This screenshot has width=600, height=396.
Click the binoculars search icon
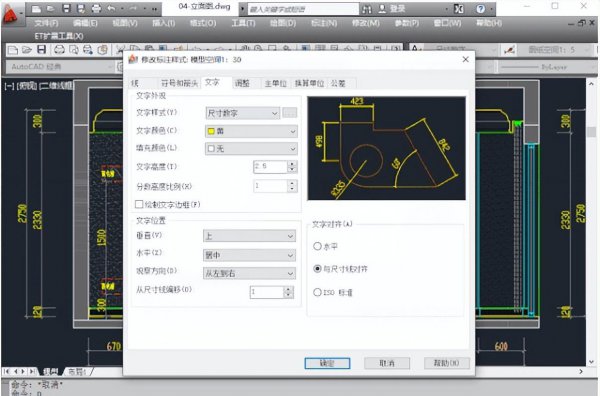(x=367, y=9)
